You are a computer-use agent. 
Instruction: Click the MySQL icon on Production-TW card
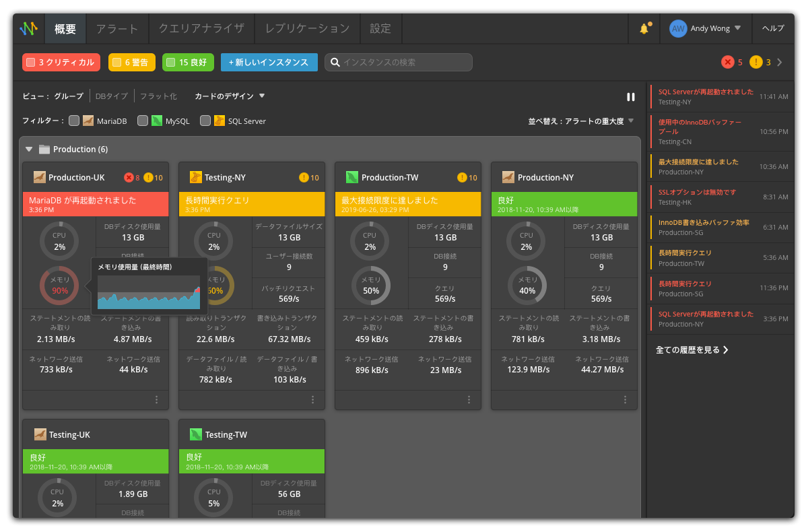[352, 177]
